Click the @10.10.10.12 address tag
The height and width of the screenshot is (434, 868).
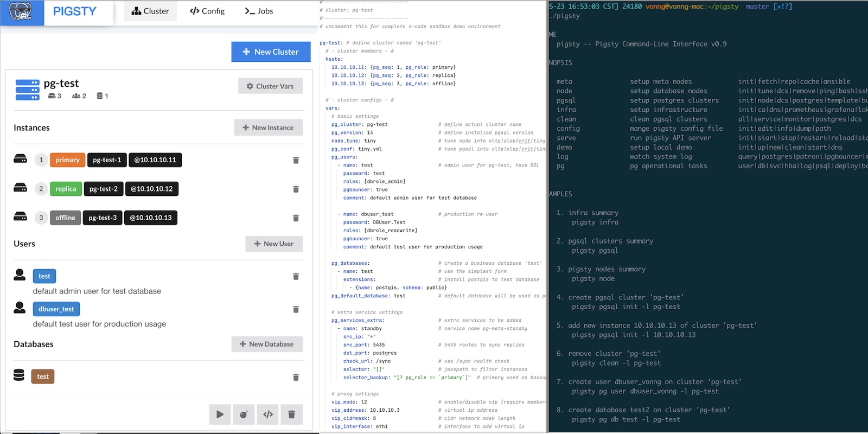152,189
